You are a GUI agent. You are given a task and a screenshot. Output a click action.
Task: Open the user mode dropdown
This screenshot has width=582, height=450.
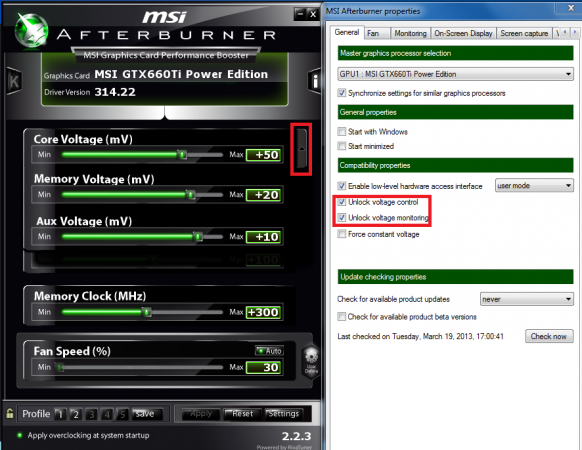534,185
